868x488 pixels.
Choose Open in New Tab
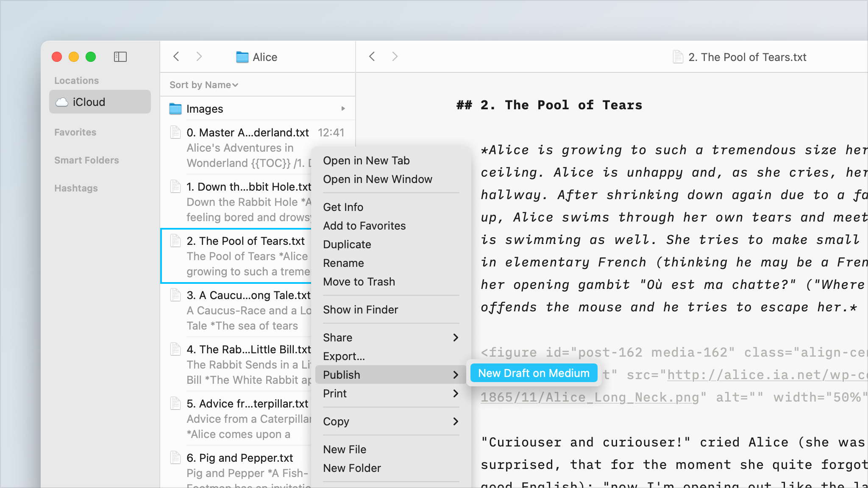(x=390, y=161)
